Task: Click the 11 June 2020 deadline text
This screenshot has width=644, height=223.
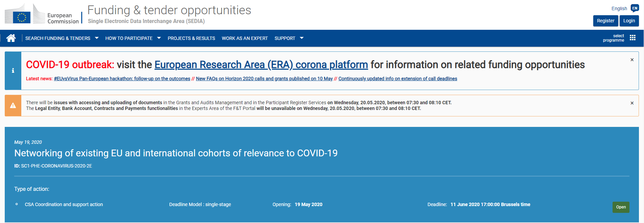Action: tap(490, 205)
